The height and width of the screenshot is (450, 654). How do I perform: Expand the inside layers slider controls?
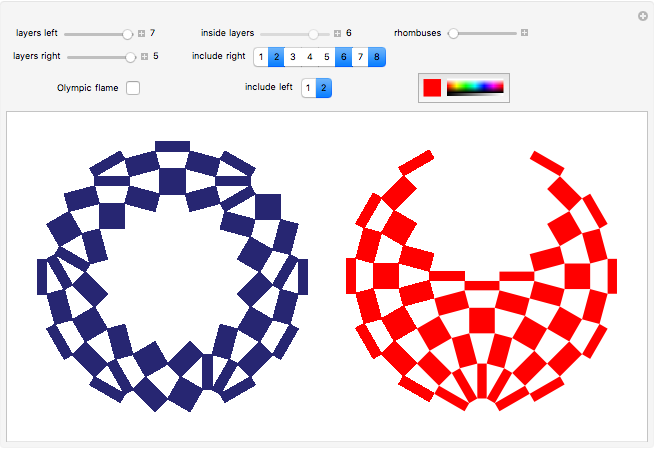(x=337, y=33)
